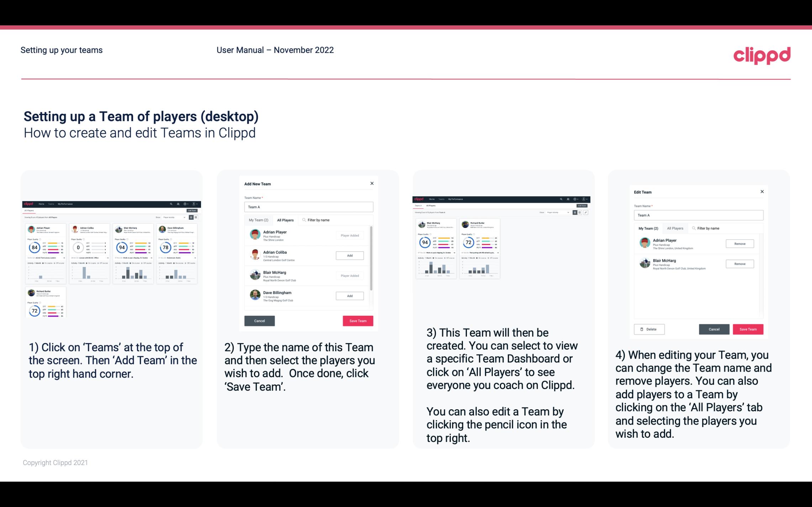Click the player profile thumbnail for Blair McHarg
Image resolution: width=812 pixels, height=507 pixels.
pyautogui.click(x=255, y=275)
